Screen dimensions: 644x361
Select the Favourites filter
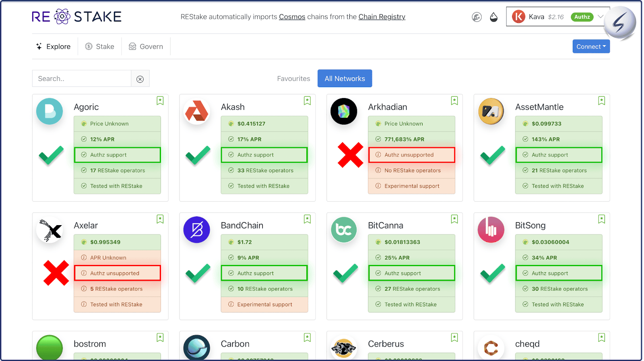(293, 79)
